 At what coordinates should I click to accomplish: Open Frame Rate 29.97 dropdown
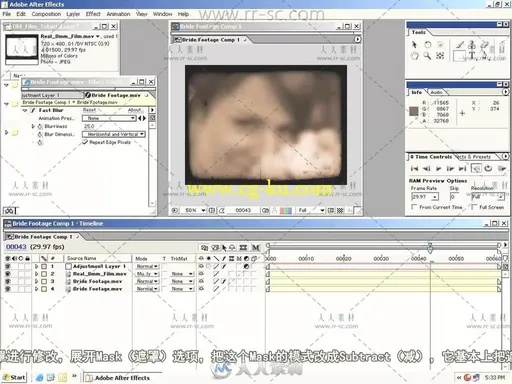[x=425, y=197]
